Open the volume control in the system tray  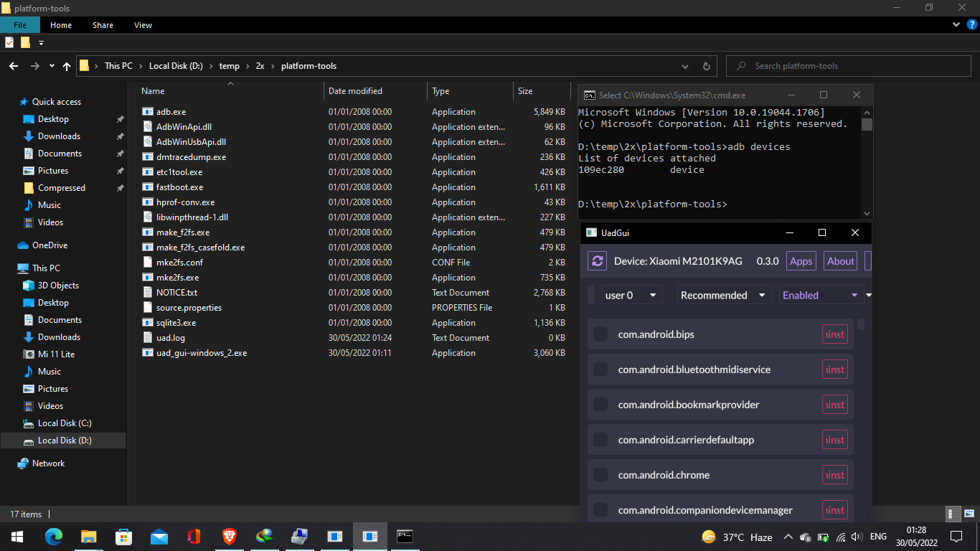(x=856, y=537)
